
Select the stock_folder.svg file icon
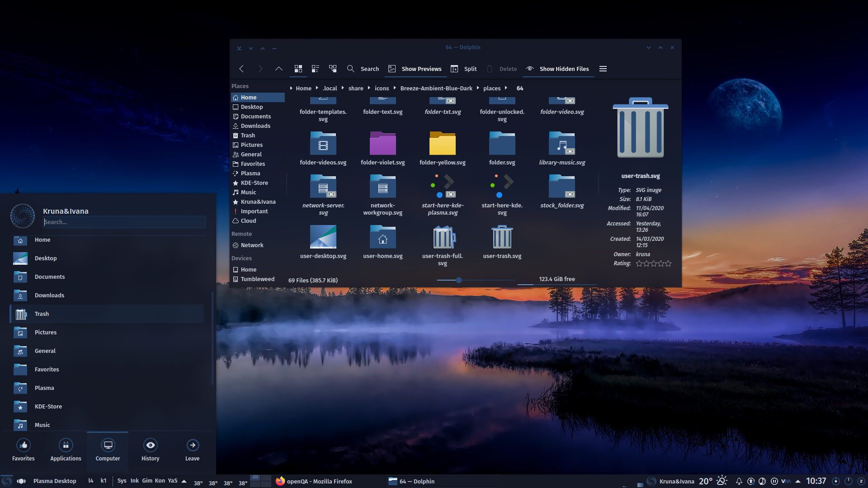(x=561, y=186)
